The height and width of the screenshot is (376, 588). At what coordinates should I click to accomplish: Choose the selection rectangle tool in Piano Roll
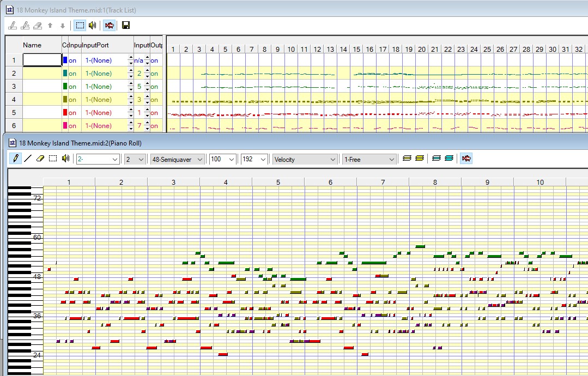click(x=53, y=159)
